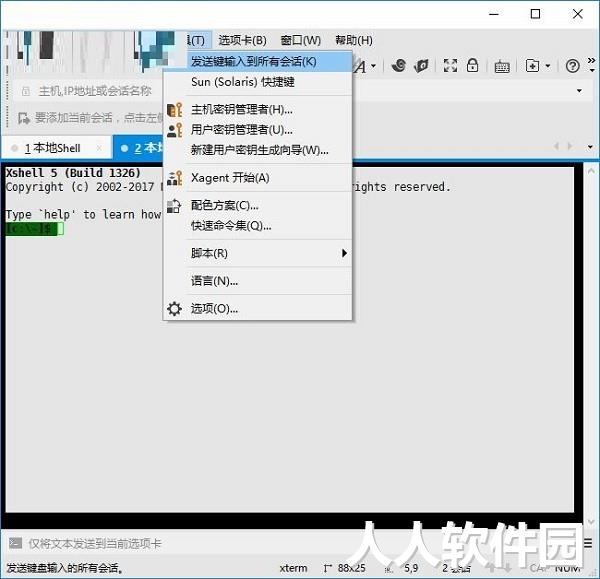Click xterm in the status bar
Screen dimensions: 600x579
pos(293,568)
